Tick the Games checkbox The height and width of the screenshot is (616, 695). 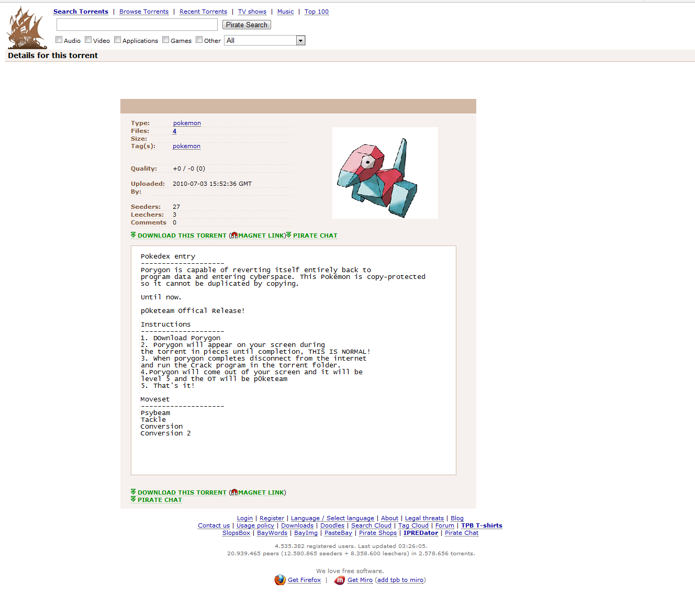pos(166,40)
